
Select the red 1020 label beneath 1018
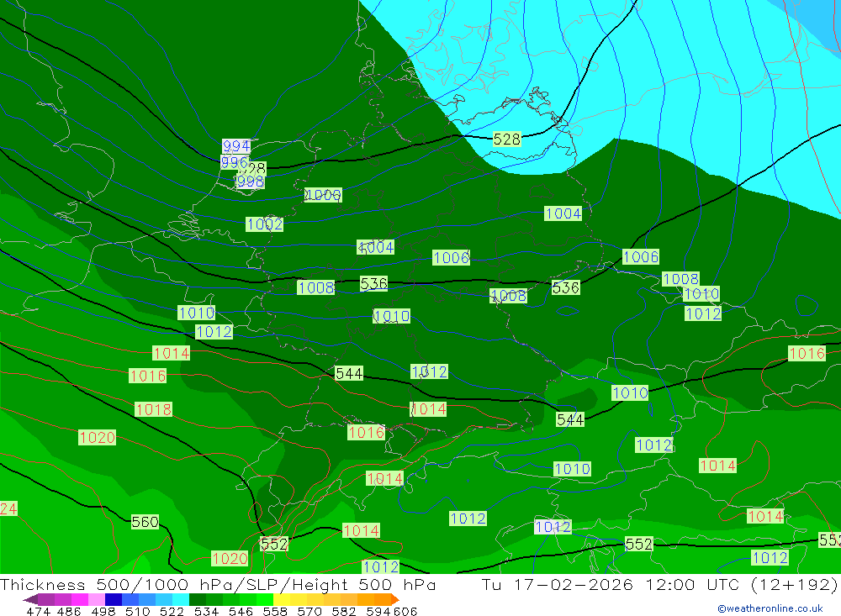(97, 437)
